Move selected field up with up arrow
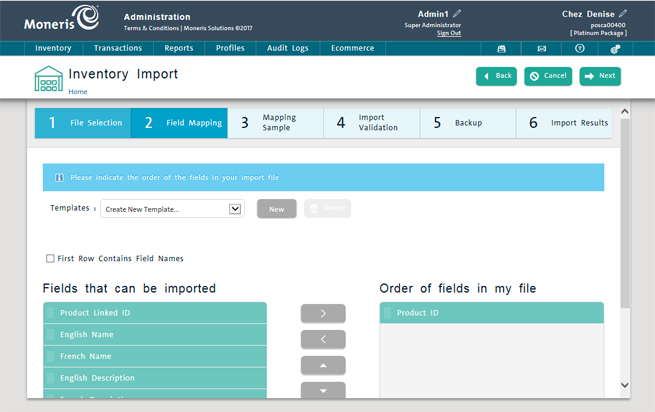The image size is (655, 412). pos(323,365)
